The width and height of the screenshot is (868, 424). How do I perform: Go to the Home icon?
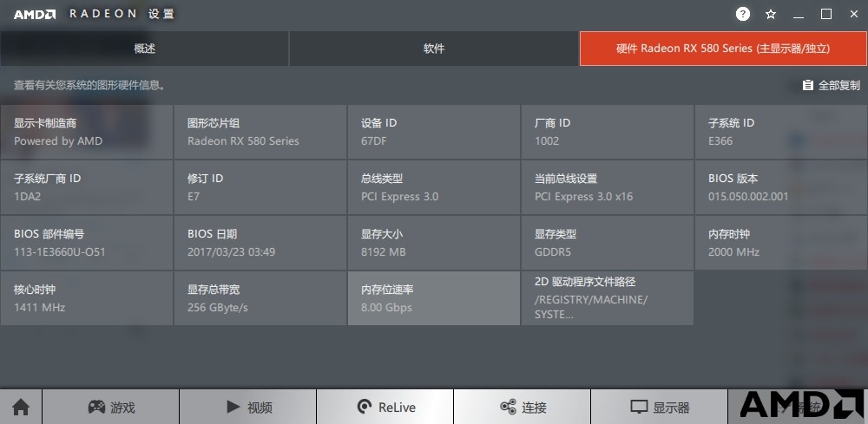coord(21,408)
